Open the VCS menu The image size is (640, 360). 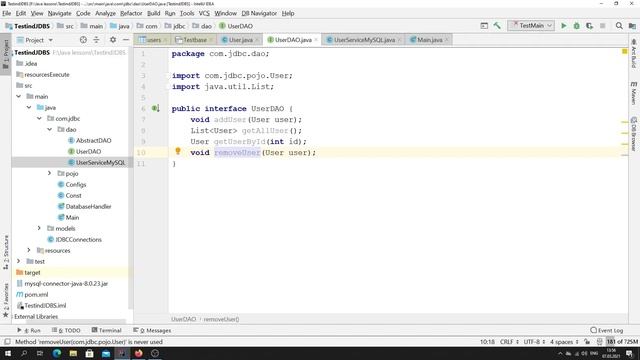click(x=204, y=13)
